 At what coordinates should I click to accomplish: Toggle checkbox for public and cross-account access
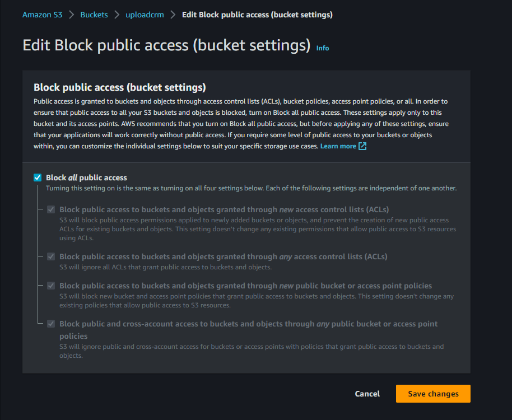coord(51,324)
